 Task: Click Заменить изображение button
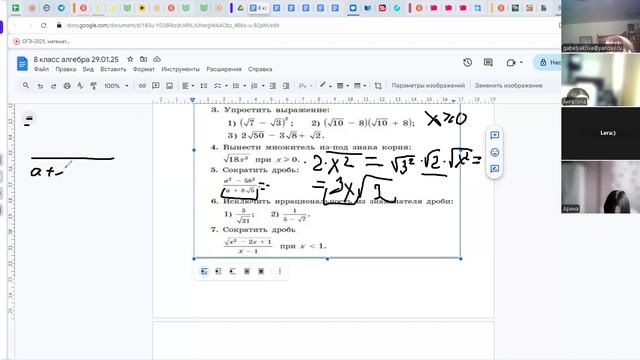tap(509, 86)
